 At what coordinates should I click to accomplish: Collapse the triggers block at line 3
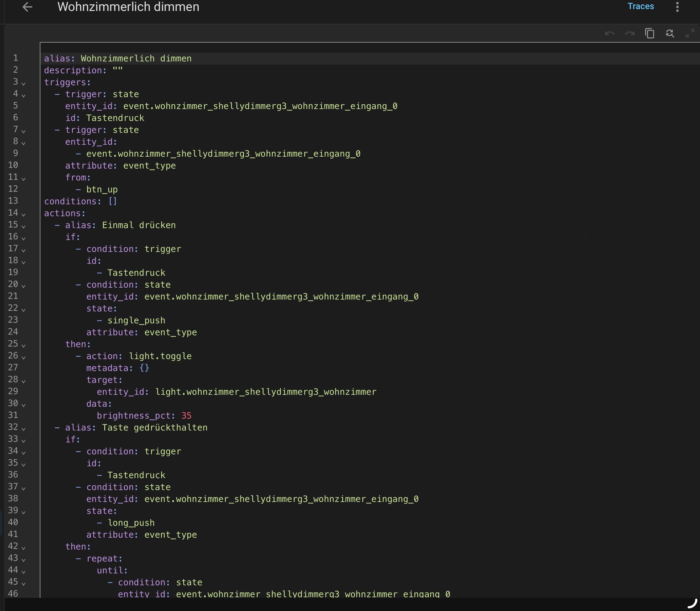pyautogui.click(x=23, y=83)
